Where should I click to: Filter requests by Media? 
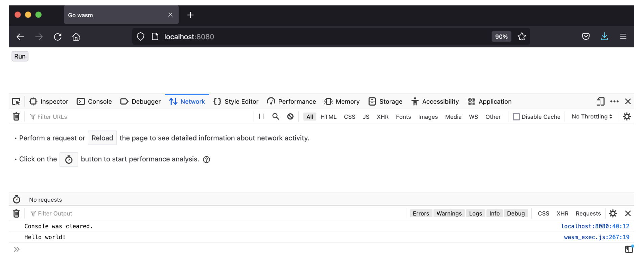pos(453,117)
